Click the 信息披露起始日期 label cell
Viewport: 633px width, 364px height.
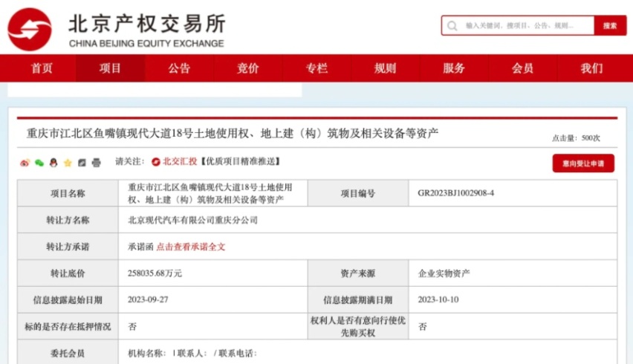pyautogui.click(x=68, y=300)
